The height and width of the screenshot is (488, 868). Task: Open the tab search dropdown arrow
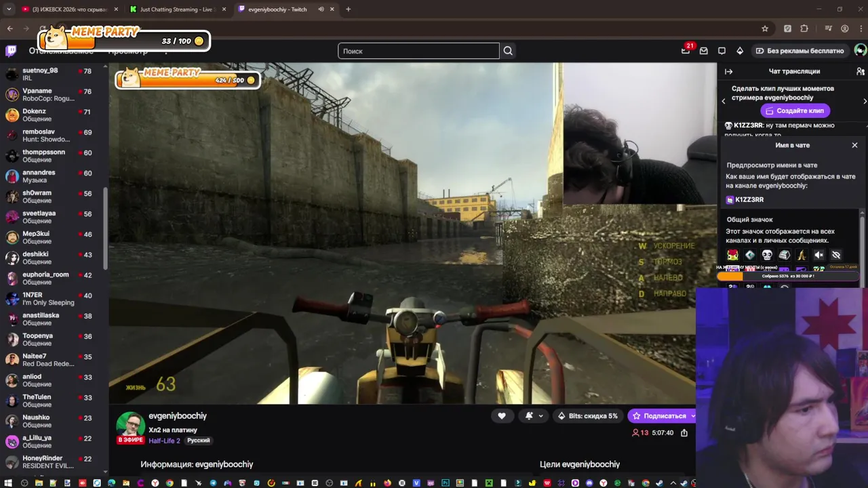click(9, 9)
